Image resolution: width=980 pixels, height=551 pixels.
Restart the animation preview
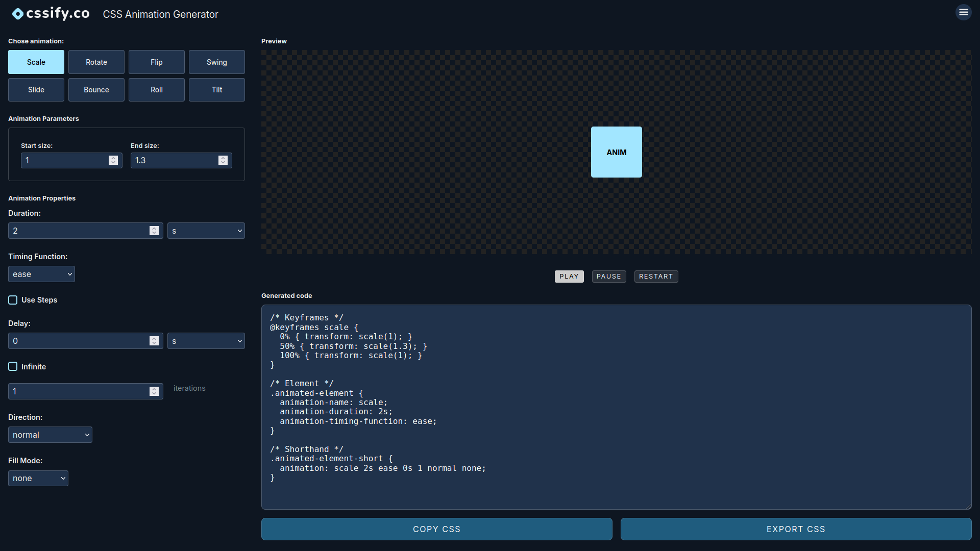[x=656, y=276]
